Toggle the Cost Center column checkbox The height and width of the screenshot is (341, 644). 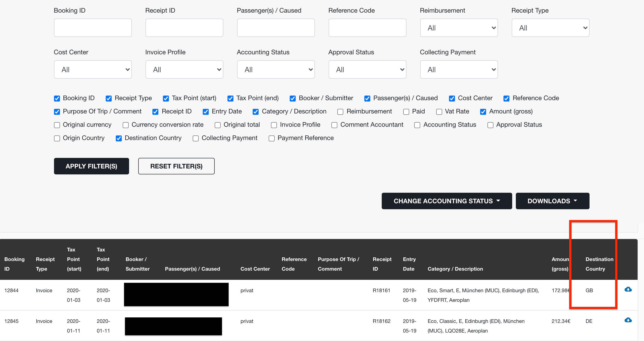(452, 98)
